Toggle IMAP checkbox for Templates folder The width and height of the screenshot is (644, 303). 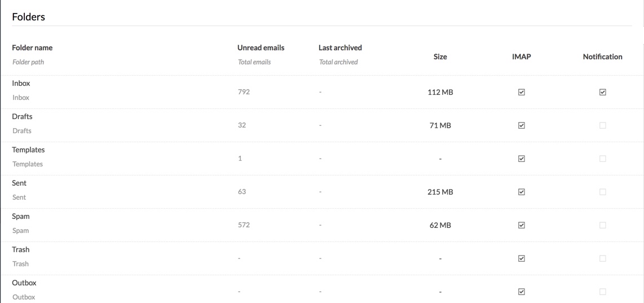click(522, 159)
